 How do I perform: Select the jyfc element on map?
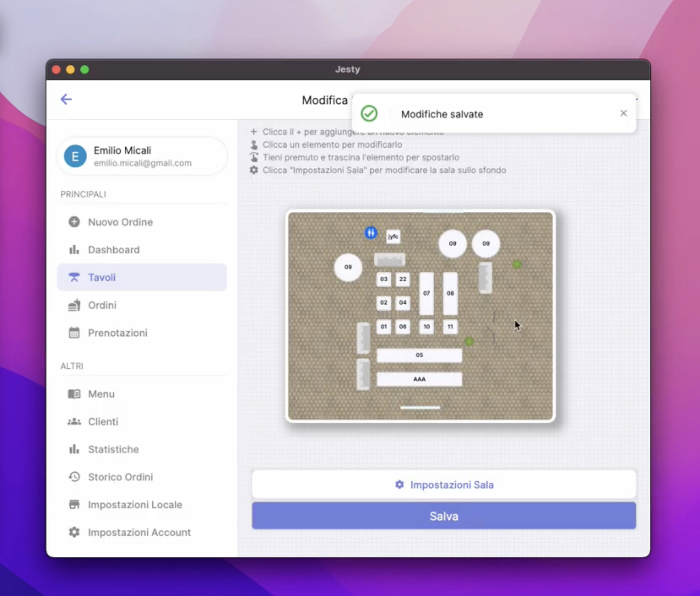tap(393, 237)
